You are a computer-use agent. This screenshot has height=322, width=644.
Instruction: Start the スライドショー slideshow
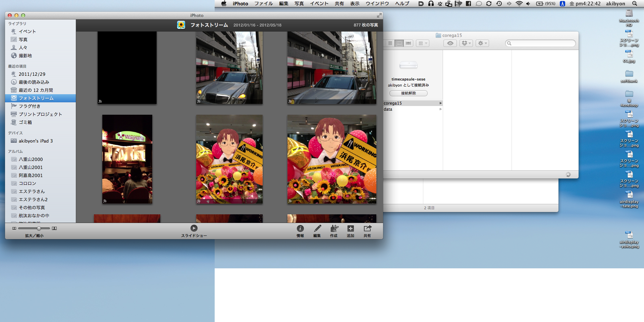point(194,228)
